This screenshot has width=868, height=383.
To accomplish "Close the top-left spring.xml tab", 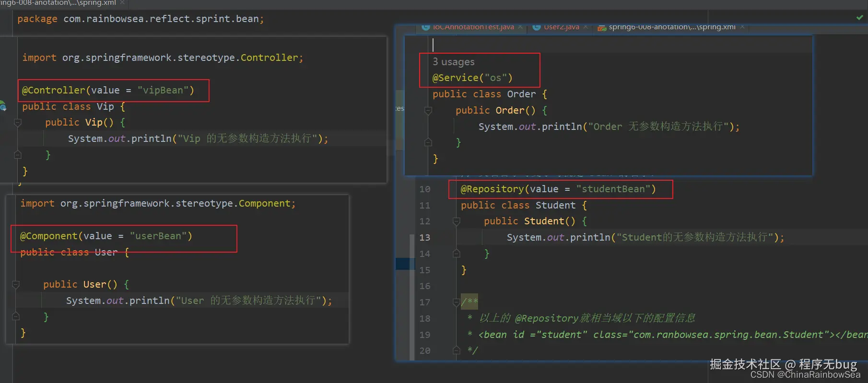I will point(122,2).
